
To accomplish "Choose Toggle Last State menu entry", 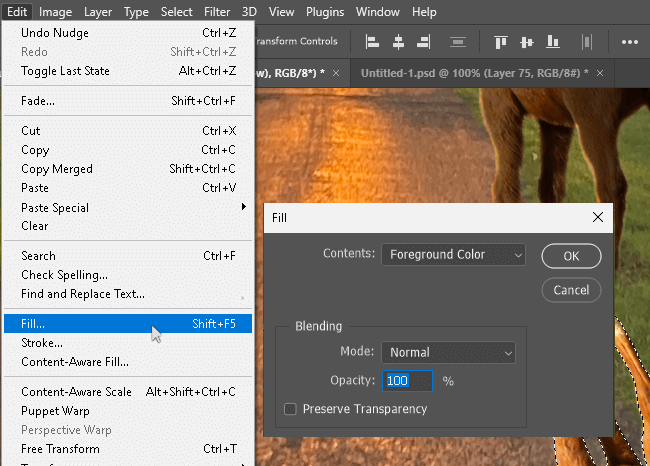I will 128,70.
